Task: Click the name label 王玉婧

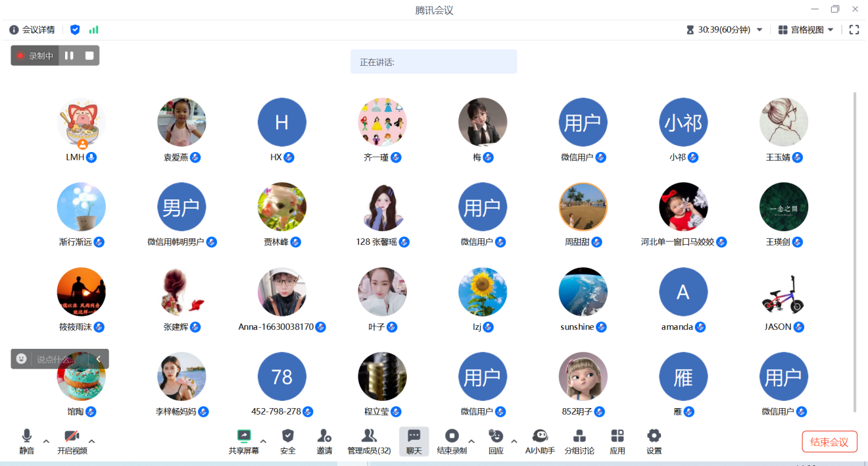Action: [x=778, y=157]
